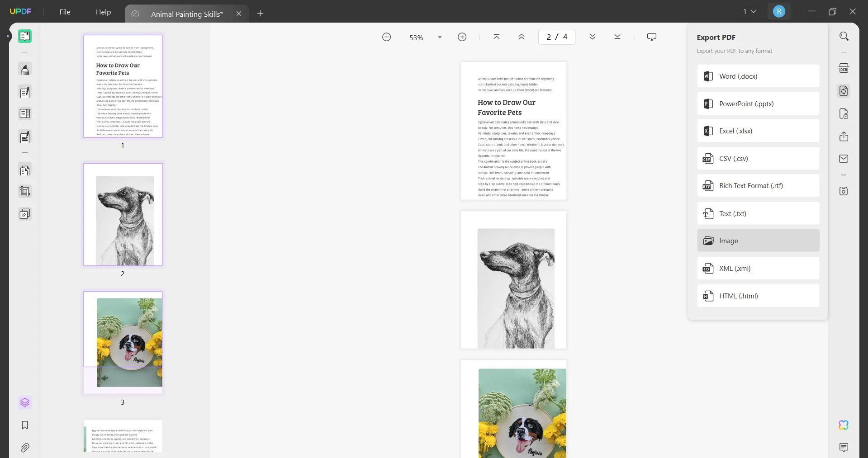This screenshot has height=458, width=868.
Task: Zoom out with the minus icon
Action: pos(387,37)
